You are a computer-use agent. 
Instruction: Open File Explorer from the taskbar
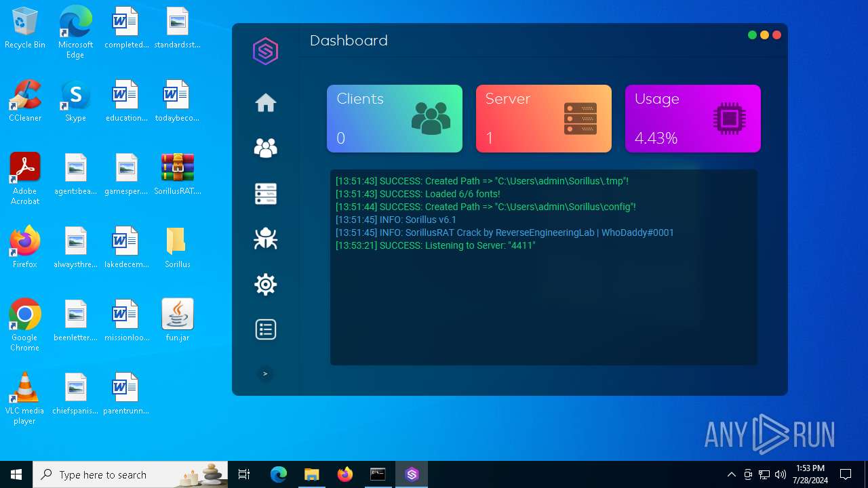[311, 474]
